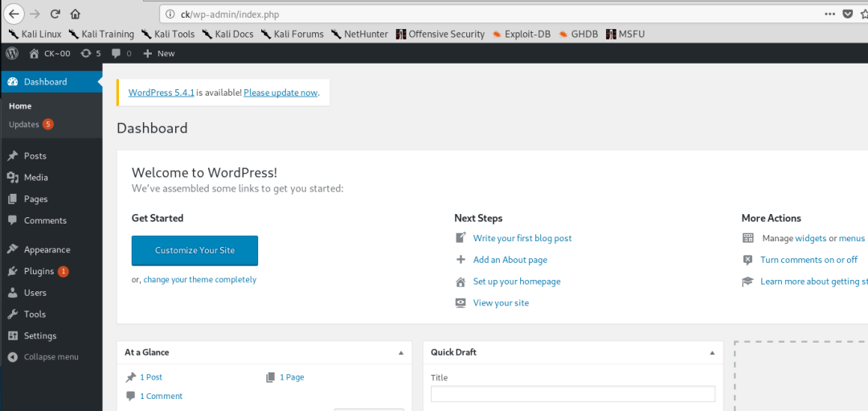Viewport: 868px width, 411px height.
Task: Open Write your first blog post
Action: click(522, 238)
